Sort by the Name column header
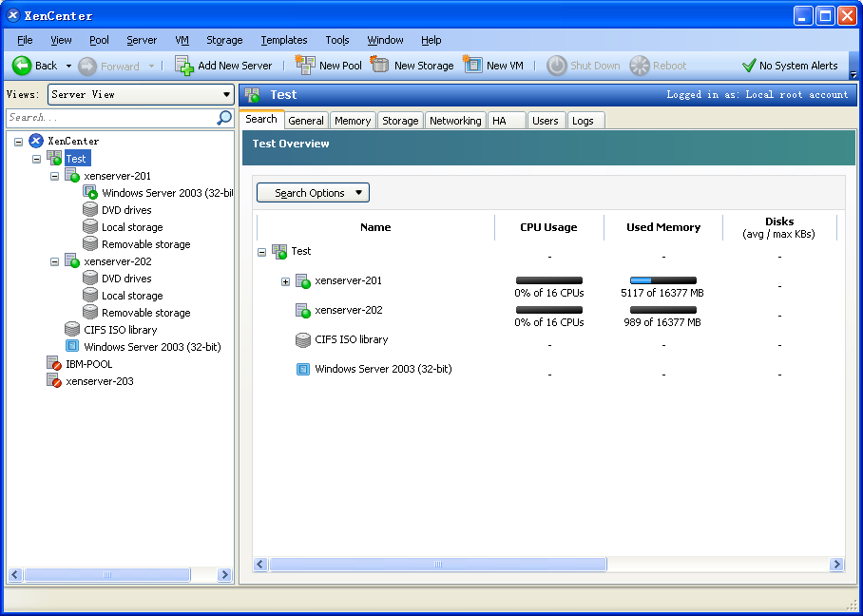Screen dimensions: 863x616 pos(375,227)
